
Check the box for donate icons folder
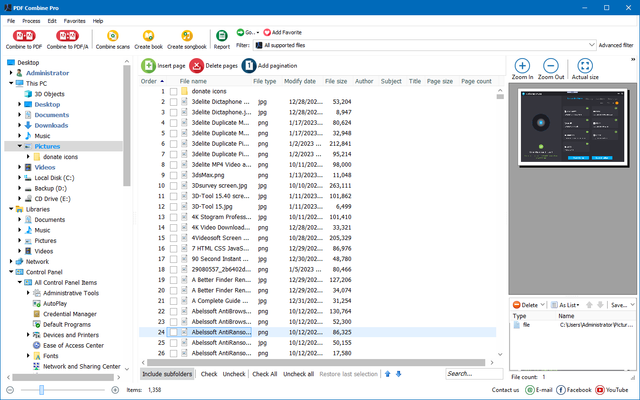pos(173,91)
